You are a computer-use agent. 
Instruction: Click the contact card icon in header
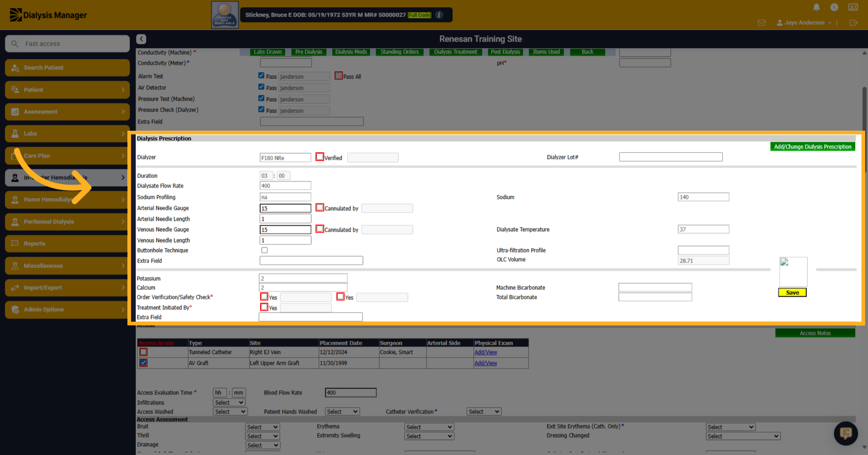pos(853,7)
